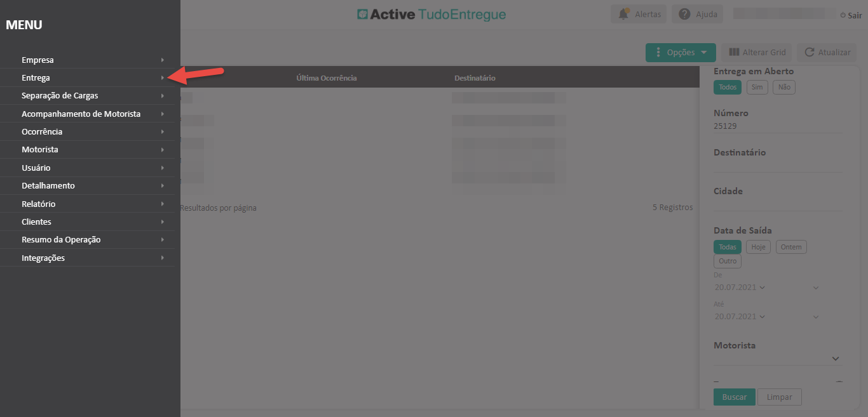Screen dimensions: 868x417
Task: Click the Ajuda question mark icon
Action: point(684,14)
